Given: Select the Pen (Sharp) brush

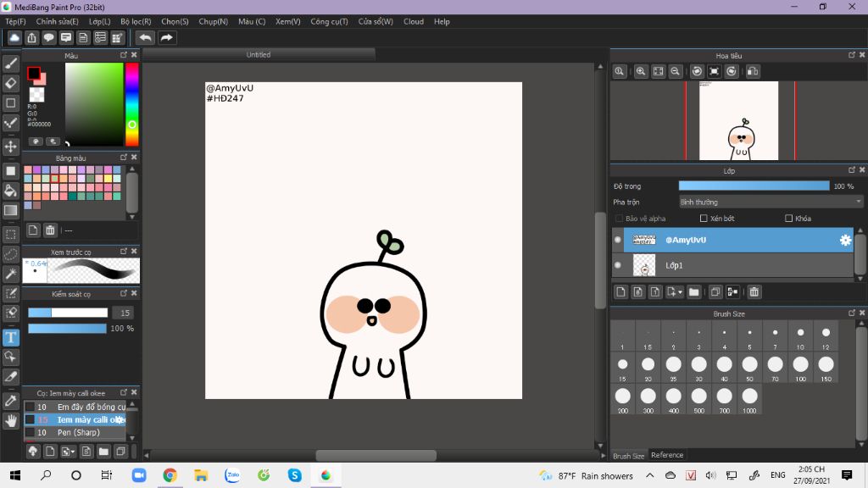Looking at the screenshot, I should (78, 433).
